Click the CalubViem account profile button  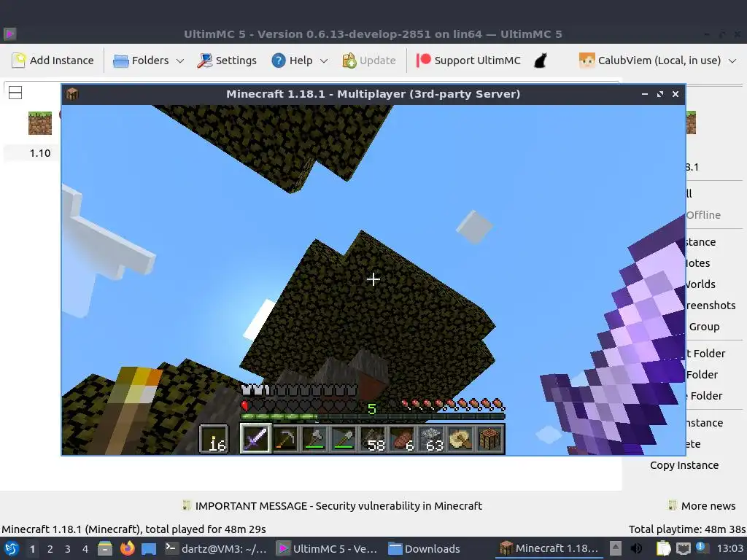click(650, 61)
